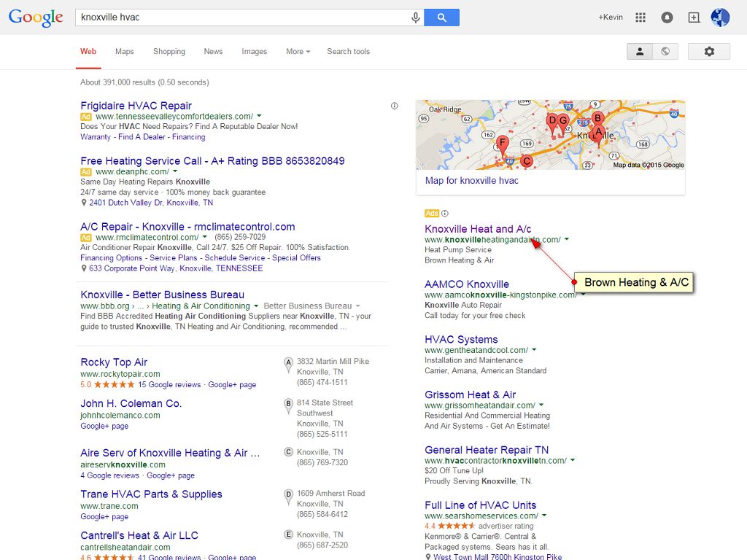Click the voice search microphone icon

[x=415, y=17]
